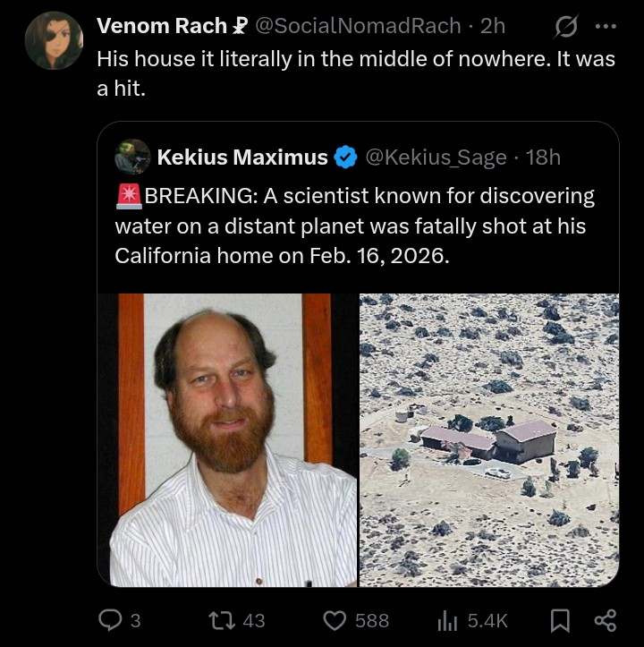Click the reply speech bubble icon
This screenshot has height=647, width=644.
(111, 619)
